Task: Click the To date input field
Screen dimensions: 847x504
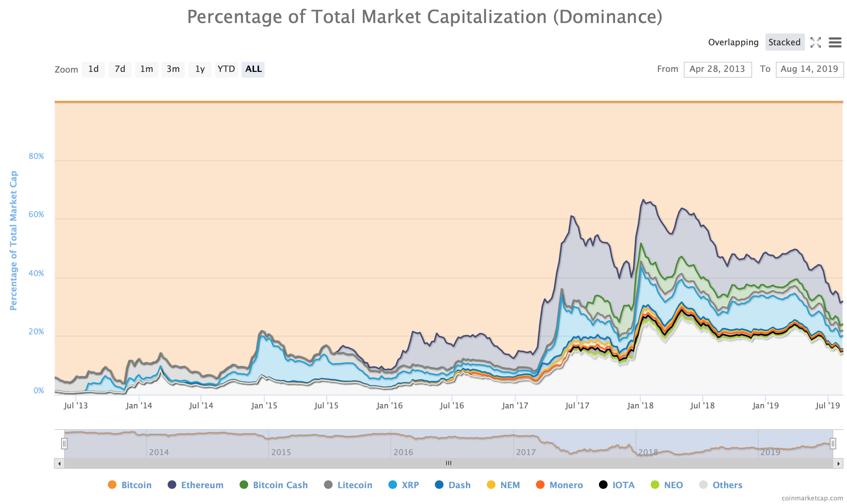Action: coord(809,69)
